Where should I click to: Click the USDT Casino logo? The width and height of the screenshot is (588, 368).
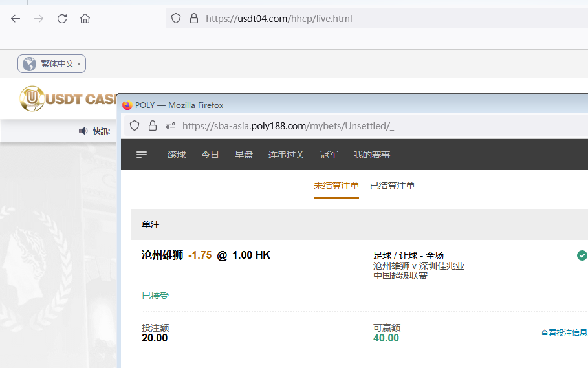tap(67, 98)
